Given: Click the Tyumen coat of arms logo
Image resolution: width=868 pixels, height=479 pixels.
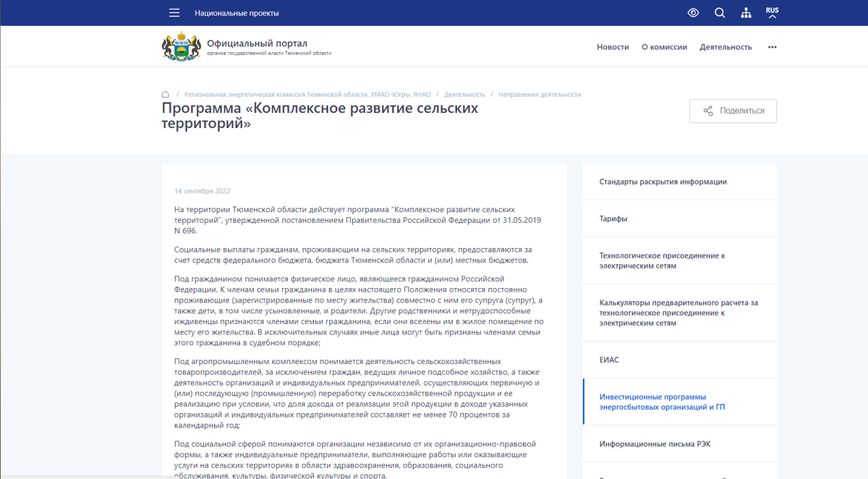Looking at the screenshot, I should point(181,46).
